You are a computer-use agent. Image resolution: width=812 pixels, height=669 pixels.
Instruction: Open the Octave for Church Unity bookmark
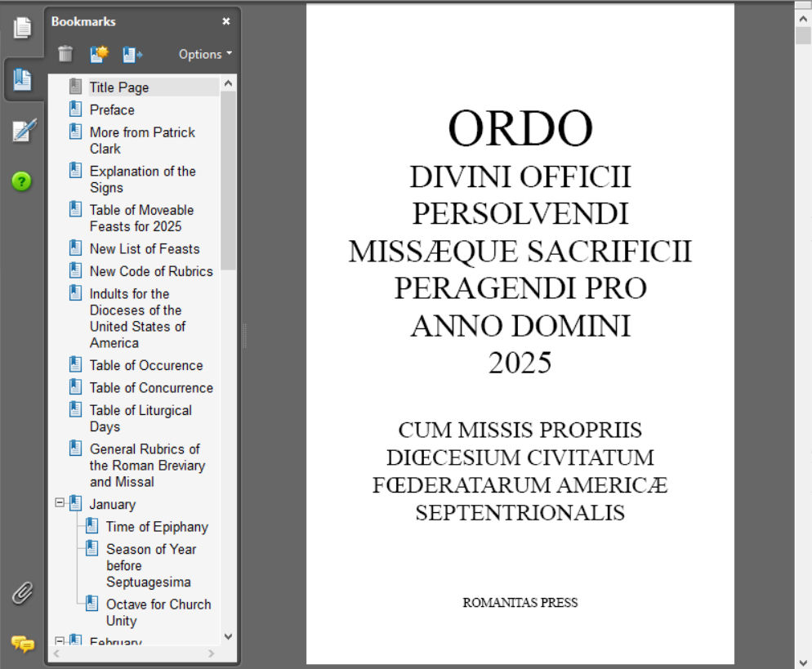coord(158,612)
